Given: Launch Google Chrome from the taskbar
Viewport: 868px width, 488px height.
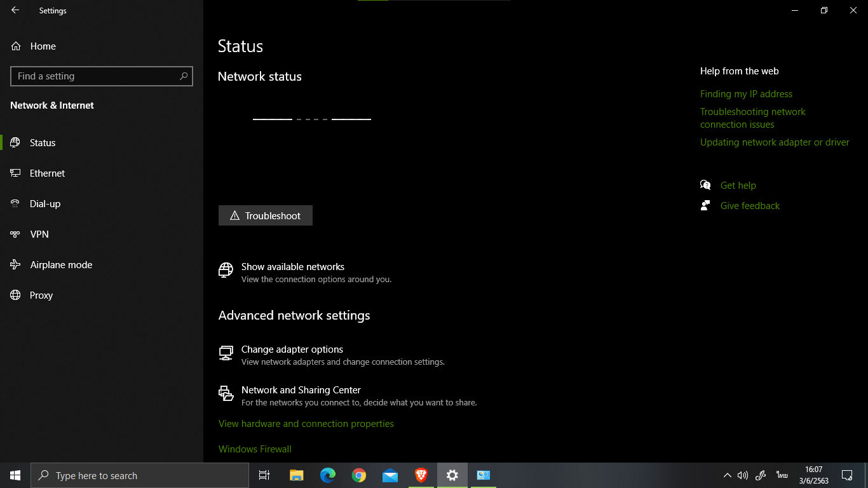Looking at the screenshot, I should pos(359,475).
